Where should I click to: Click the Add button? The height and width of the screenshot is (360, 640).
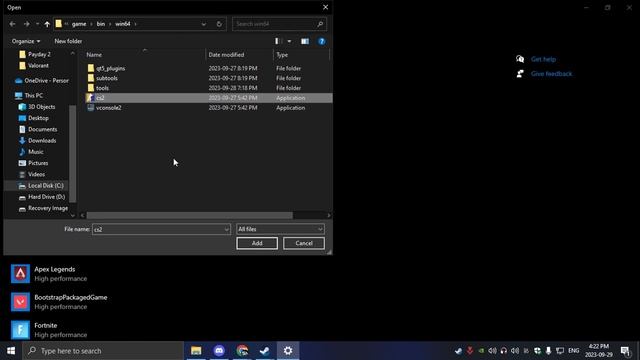[x=257, y=243]
